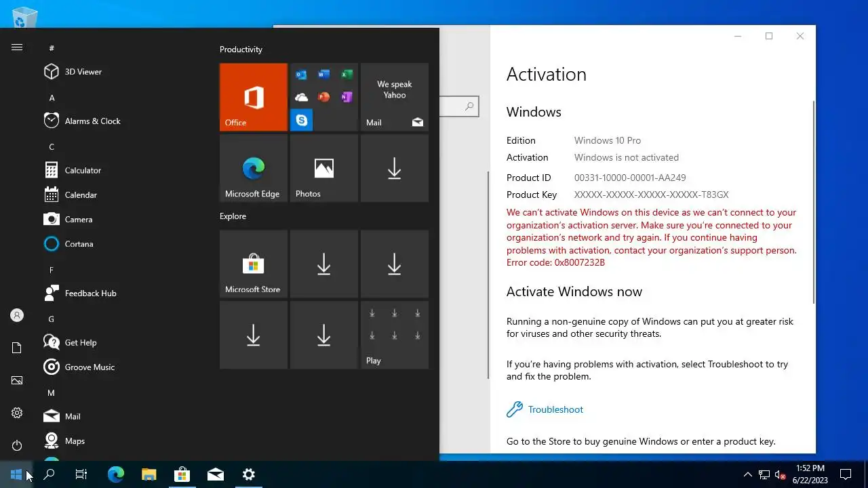Click the Product ID 00331-10000-00001-AA249 text
Screen dimensions: 868x488
[630, 178]
